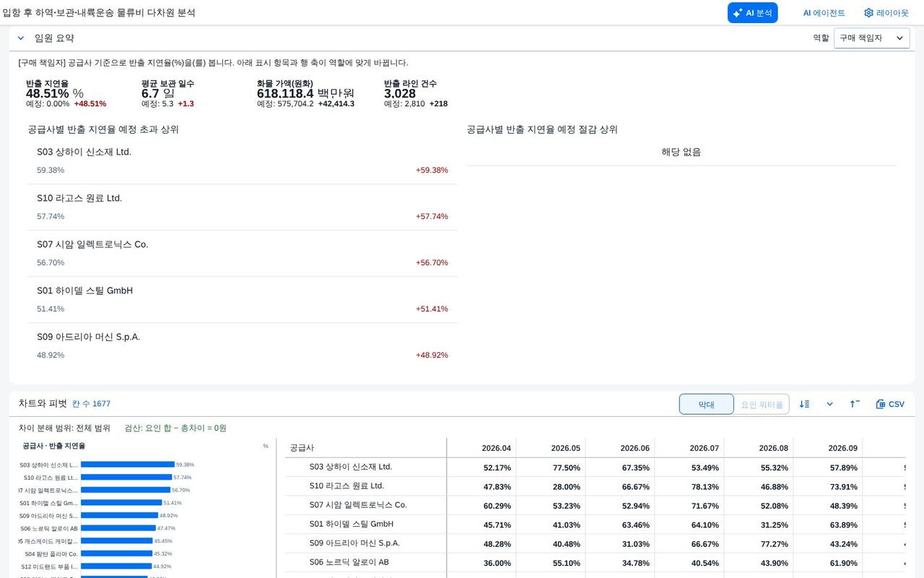Click the 화물 가액 618,118.4 KPI
Image resolution: width=924 pixels, height=578 pixels.
305,93
